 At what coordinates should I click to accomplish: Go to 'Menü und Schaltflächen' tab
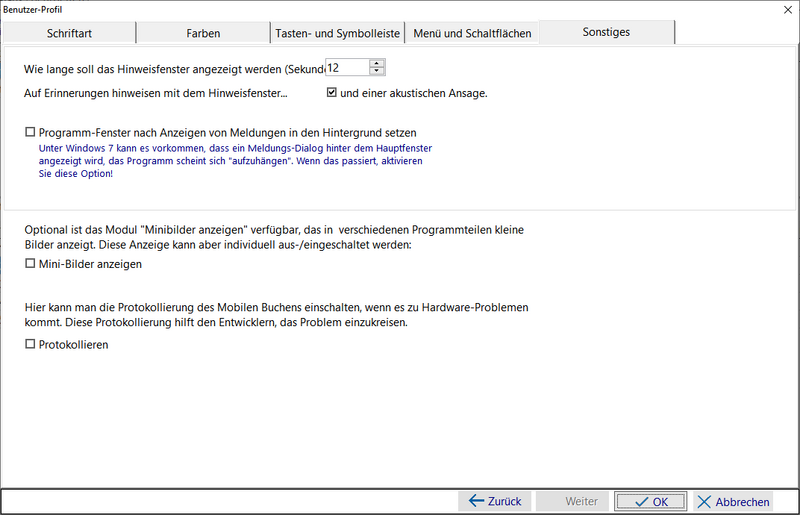pyautogui.click(x=472, y=33)
